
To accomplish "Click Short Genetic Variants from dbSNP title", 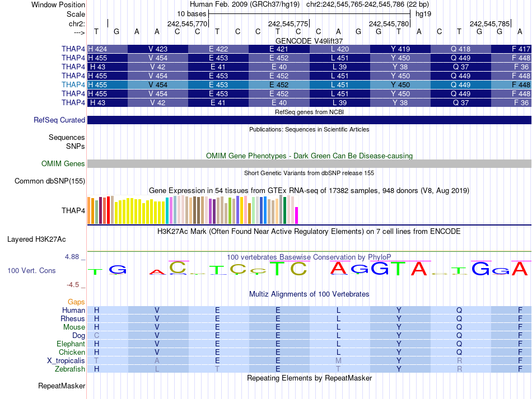I will tap(309, 173).
